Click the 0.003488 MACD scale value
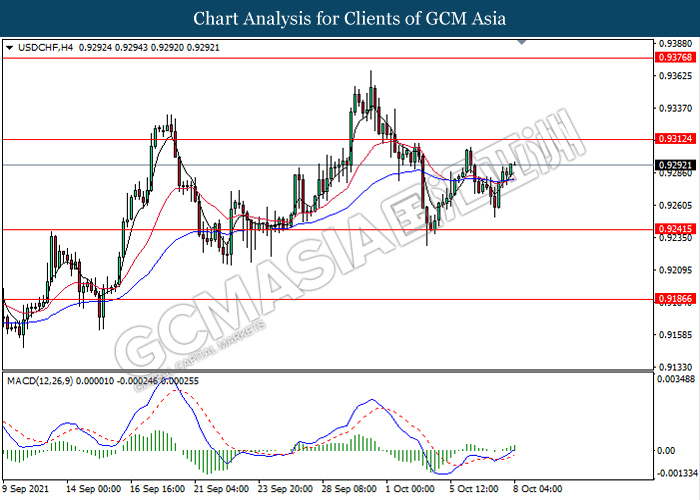Image resolution: width=700 pixels, height=500 pixels. point(676,379)
